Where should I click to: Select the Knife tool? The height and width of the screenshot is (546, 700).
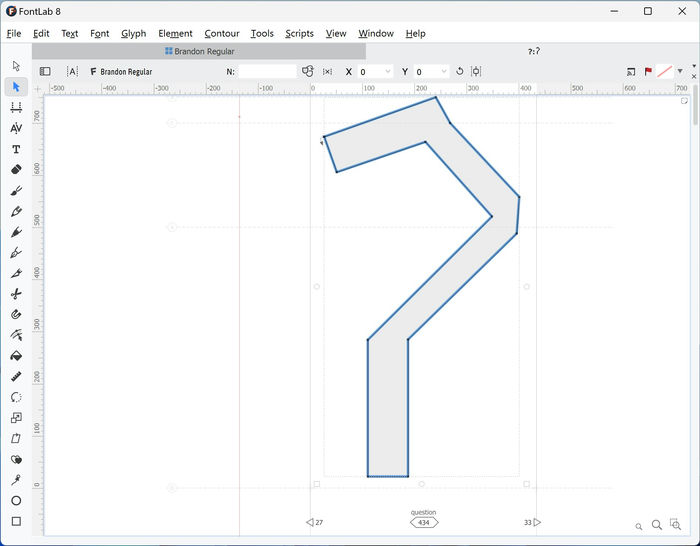pos(16,273)
